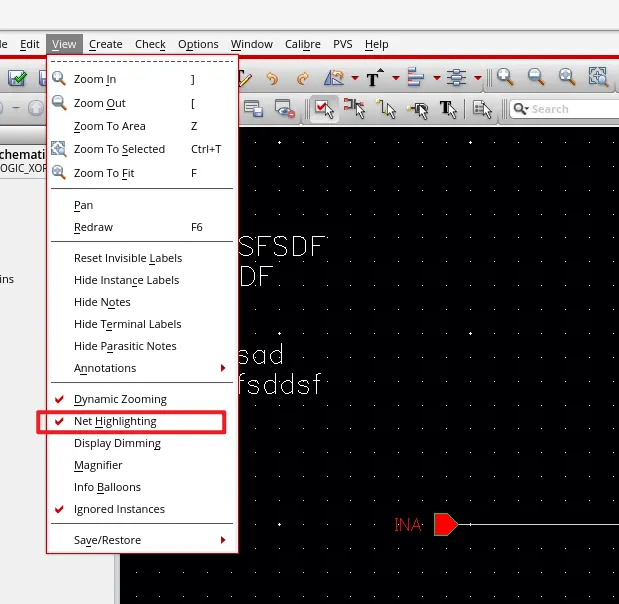619x604 pixels.
Task: Open the Window menu
Action: click(251, 44)
